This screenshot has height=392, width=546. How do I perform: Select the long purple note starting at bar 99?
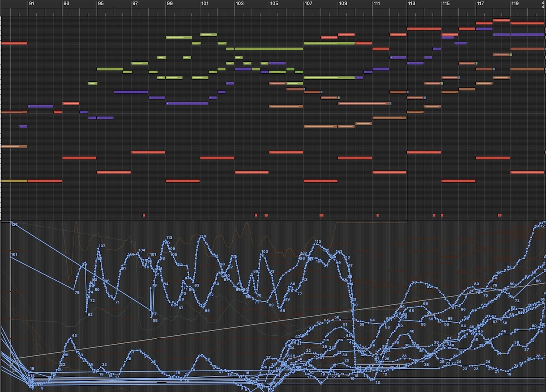click(187, 103)
